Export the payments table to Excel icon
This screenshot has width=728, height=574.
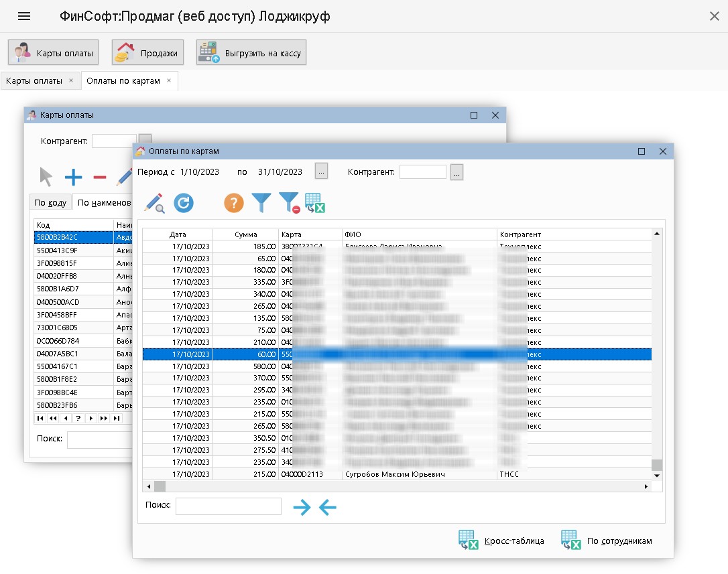pos(314,202)
